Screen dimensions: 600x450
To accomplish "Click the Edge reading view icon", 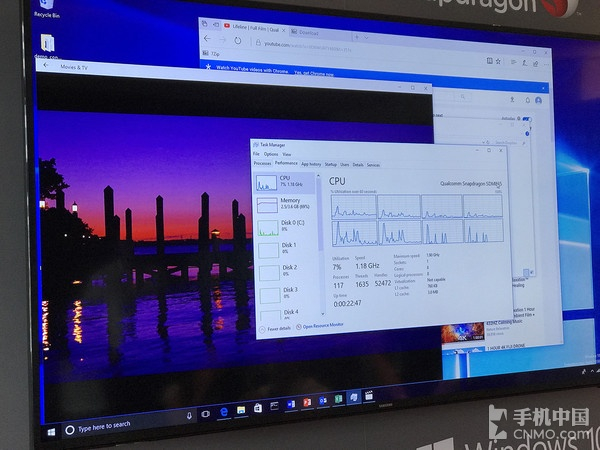I will tap(489, 60).
